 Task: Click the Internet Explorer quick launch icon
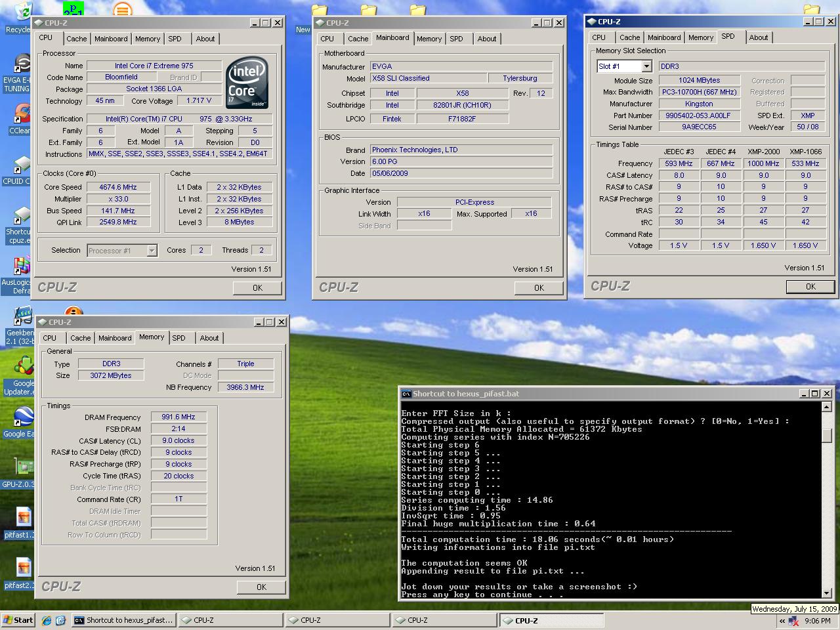(46, 620)
